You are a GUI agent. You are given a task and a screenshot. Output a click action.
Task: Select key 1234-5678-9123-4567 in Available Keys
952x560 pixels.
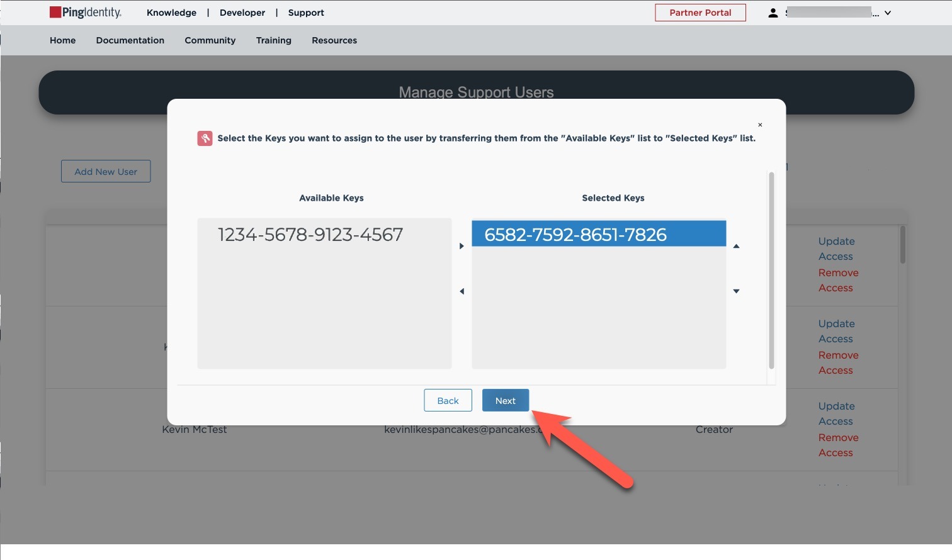pos(310,235)
